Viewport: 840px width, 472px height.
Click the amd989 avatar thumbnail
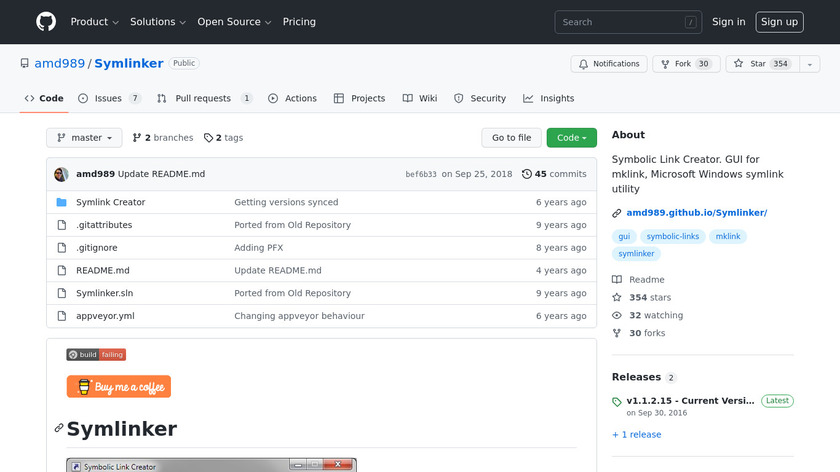click(61, 174)
